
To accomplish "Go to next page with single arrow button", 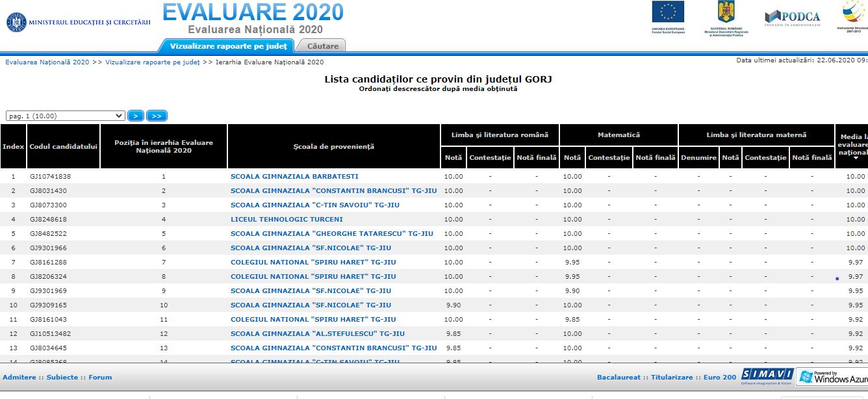I will click(135, 116).
